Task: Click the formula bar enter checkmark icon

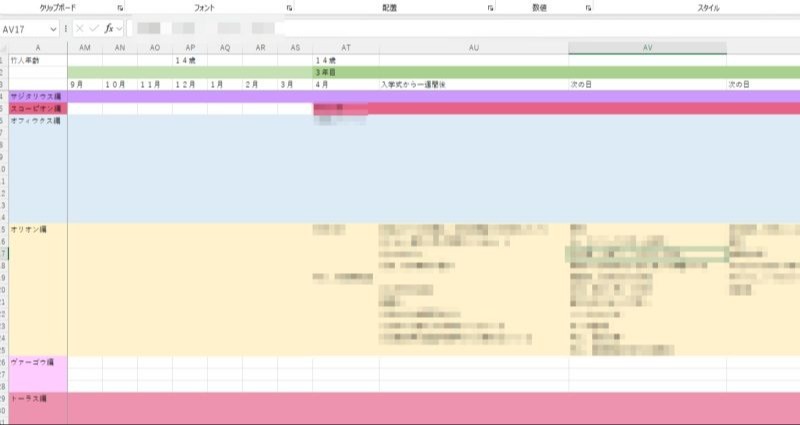Action: (94, 29)
